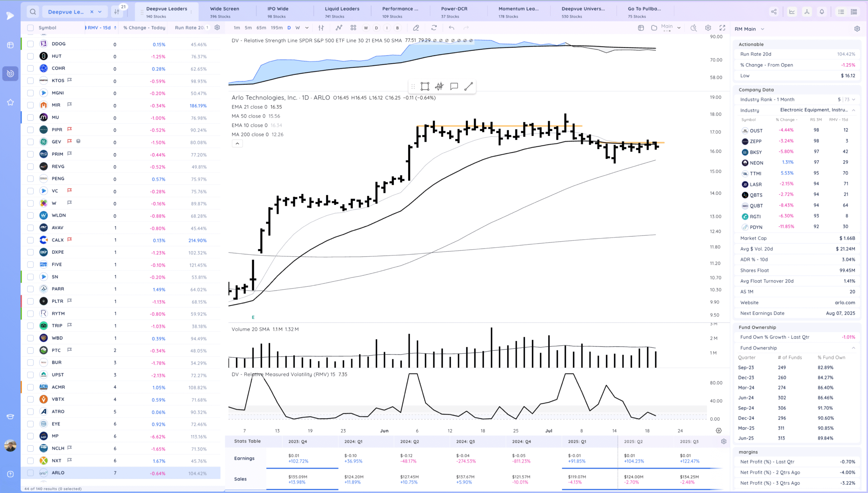
Task: Open the Momentum Leaders tab
Action: pyautogui.click(x=518, y=12)
